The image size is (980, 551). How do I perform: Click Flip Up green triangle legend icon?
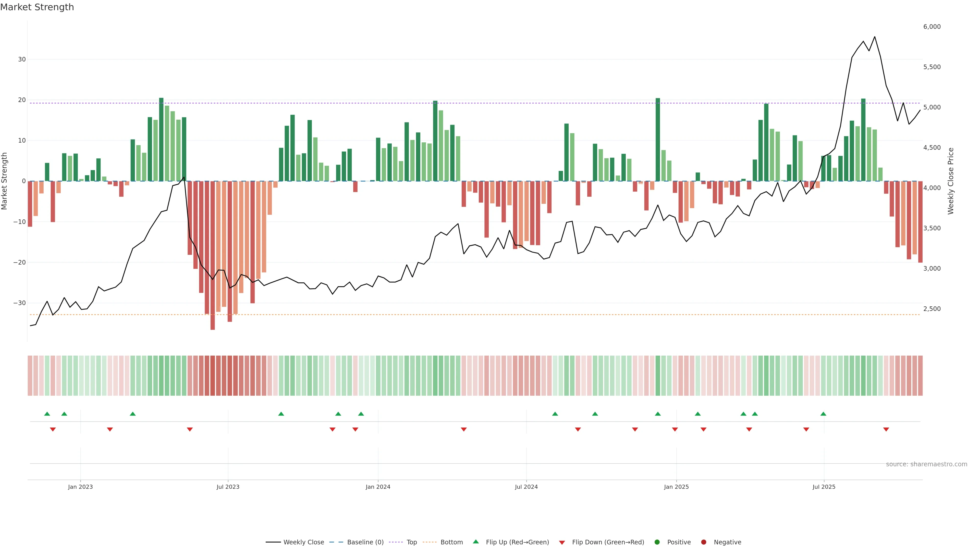click(475, 542)
